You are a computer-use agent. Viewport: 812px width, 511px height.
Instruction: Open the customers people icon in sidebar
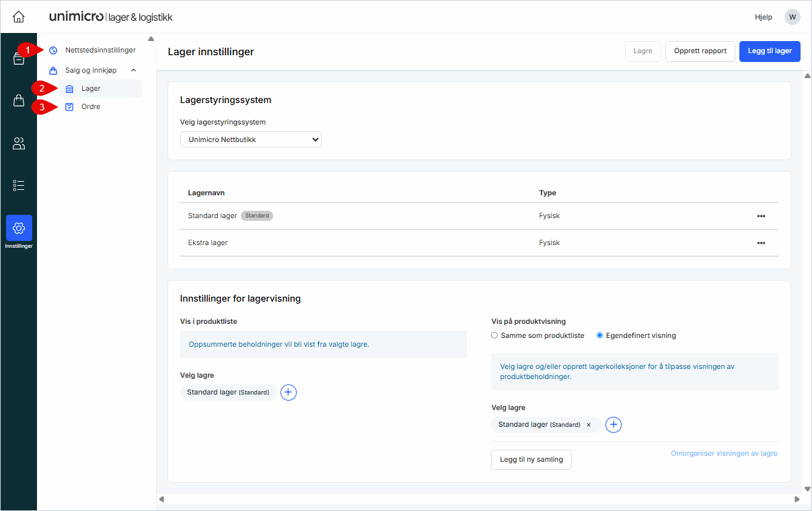point(19,143)
